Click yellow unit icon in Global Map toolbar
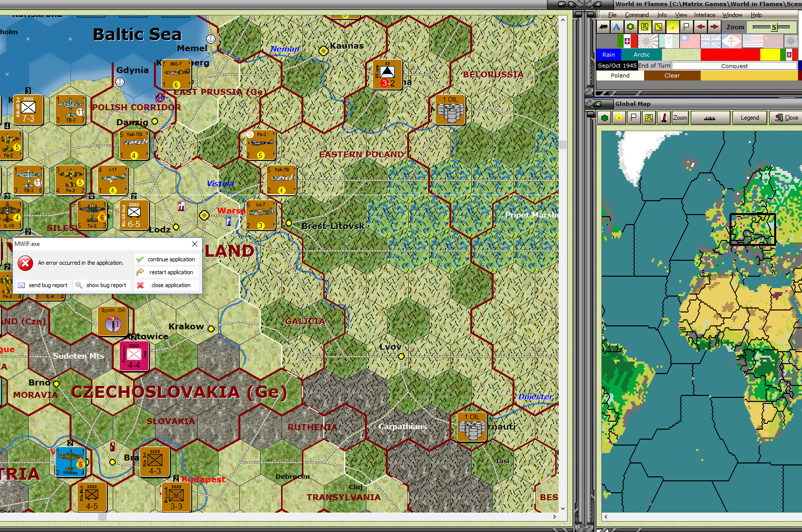 [649, 118]
